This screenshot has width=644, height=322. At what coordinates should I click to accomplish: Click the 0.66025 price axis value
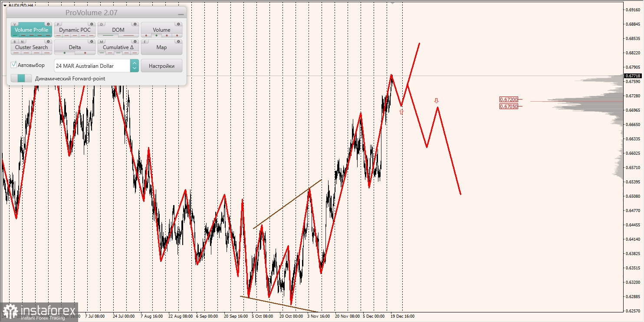point(633,153)
